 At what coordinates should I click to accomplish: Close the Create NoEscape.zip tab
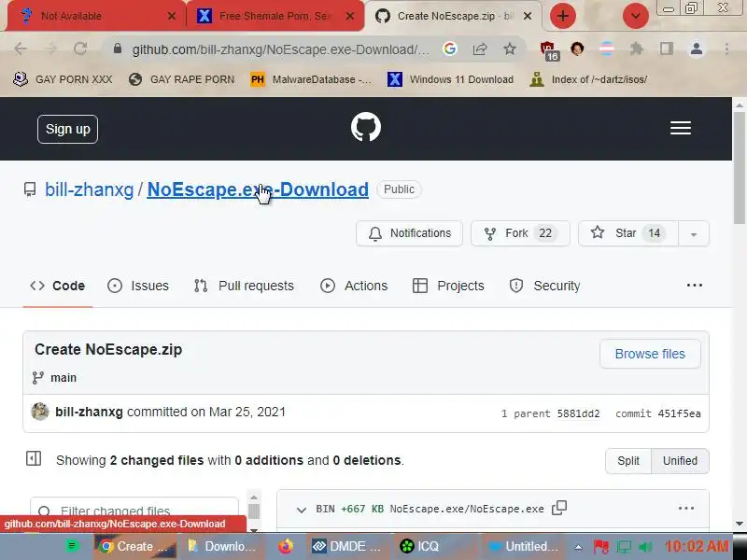coord(528,16)
